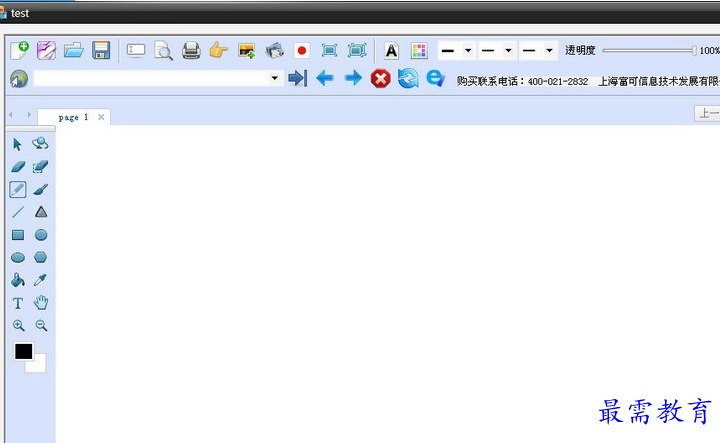Click the second full-screen frame icon
The height and width of the screenshot is (443, 720).
click(x=357, y=50)
